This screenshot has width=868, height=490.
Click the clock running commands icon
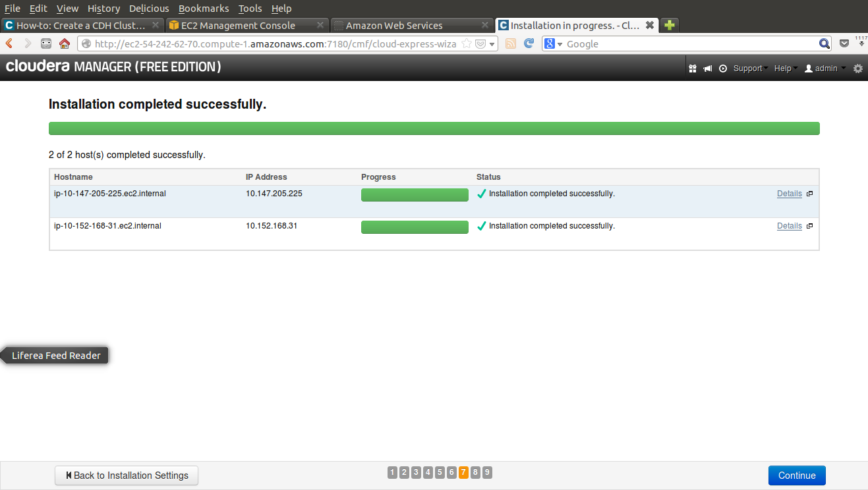(x=723, y=68)
